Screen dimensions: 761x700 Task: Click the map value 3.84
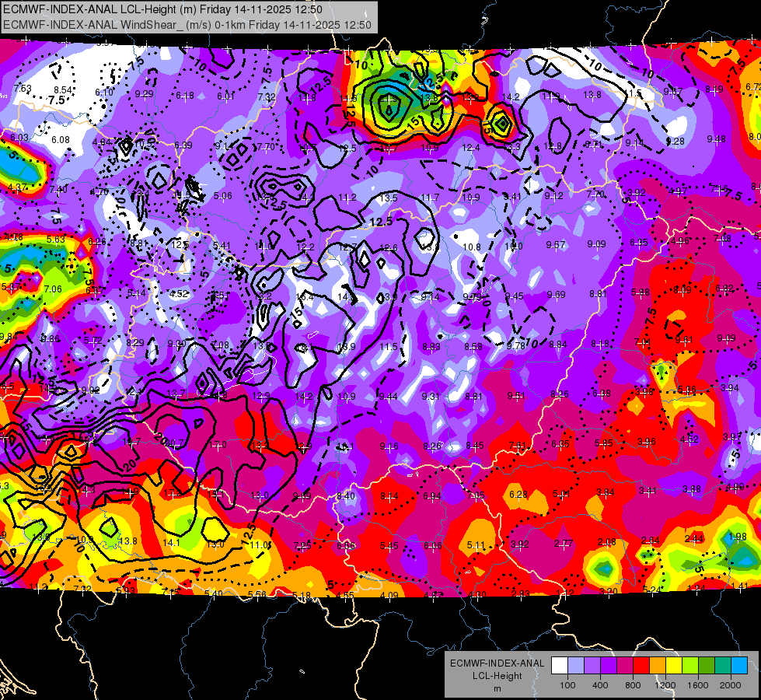click(606, 492)
